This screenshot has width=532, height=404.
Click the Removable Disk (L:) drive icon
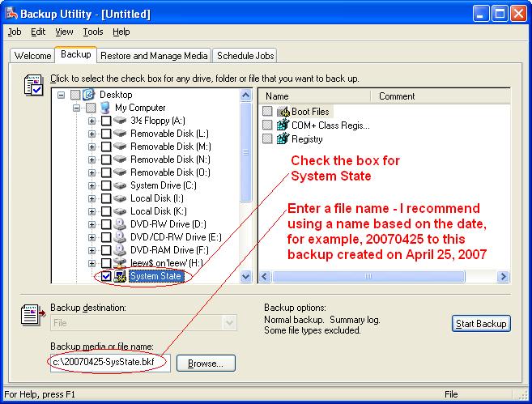click(120, 134)
